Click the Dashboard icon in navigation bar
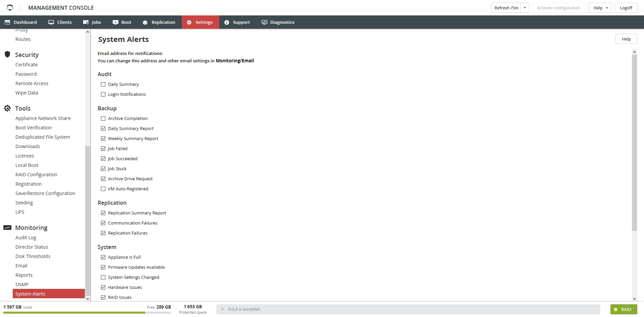644x317 pixels. point(7,22)
